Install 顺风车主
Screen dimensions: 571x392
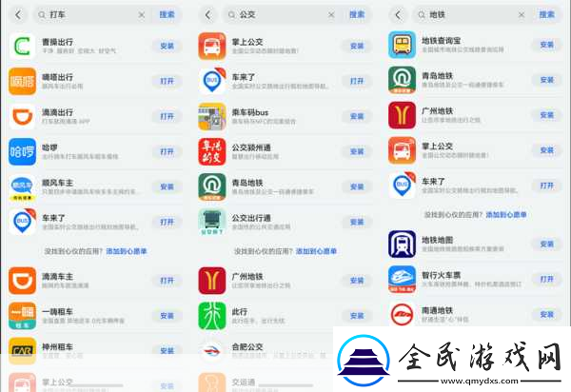pyautogui.click(x=167, y=187)
